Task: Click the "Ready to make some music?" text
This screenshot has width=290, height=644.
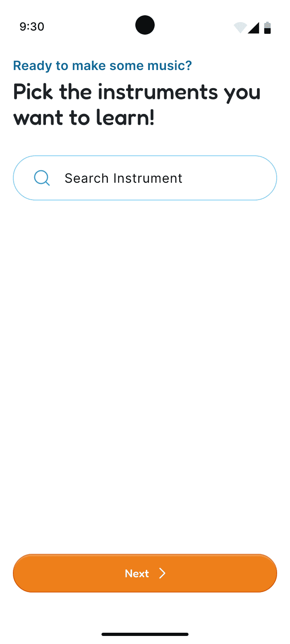Action: click(x=102, y=66)
